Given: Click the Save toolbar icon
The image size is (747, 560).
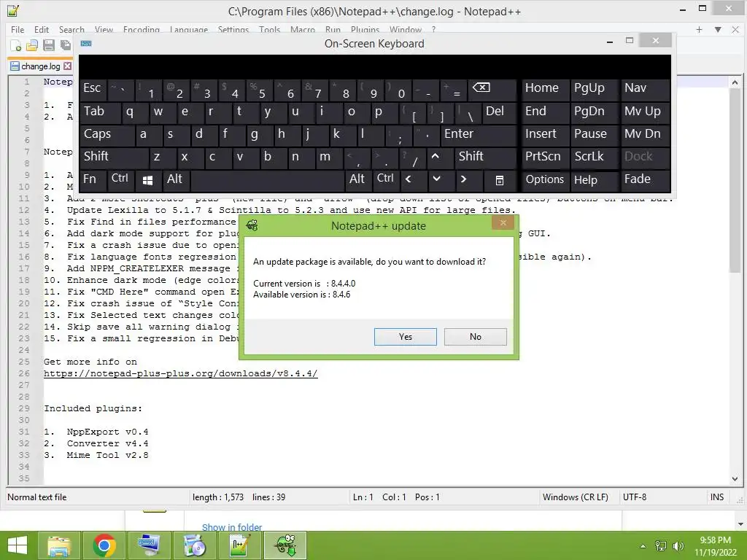Looking at the screenshot, I should click(x=49, y=45).
